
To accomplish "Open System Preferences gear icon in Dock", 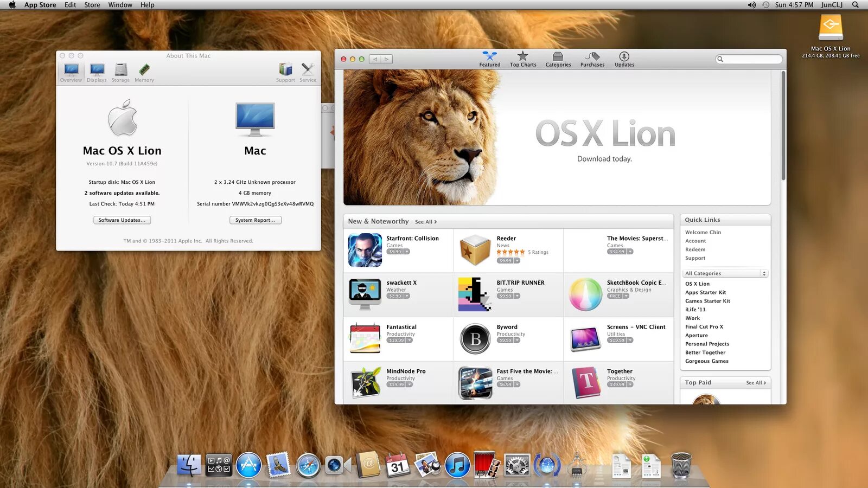I will 517,465.
